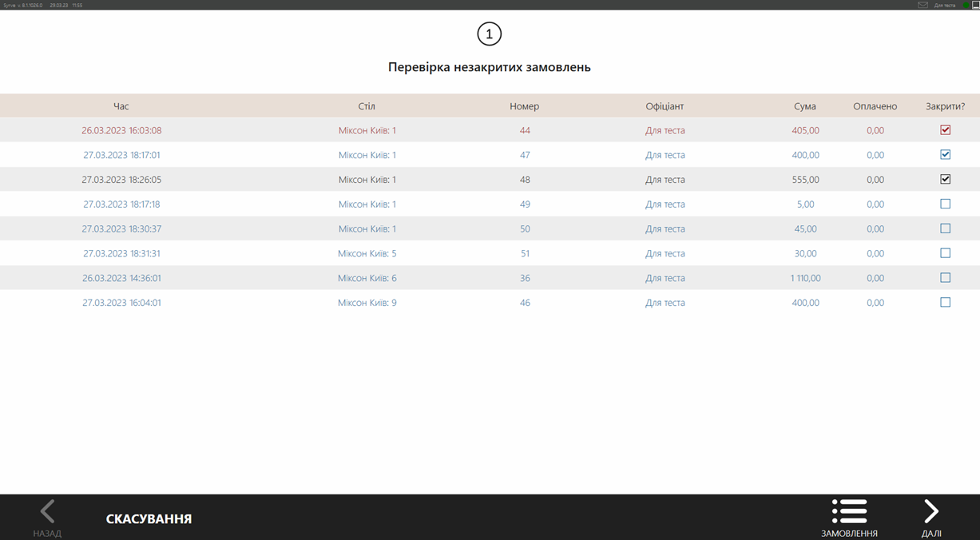Tick close checkbox for order 36
This screenshot has height=540, width=980.
click(x=945, y=278)
